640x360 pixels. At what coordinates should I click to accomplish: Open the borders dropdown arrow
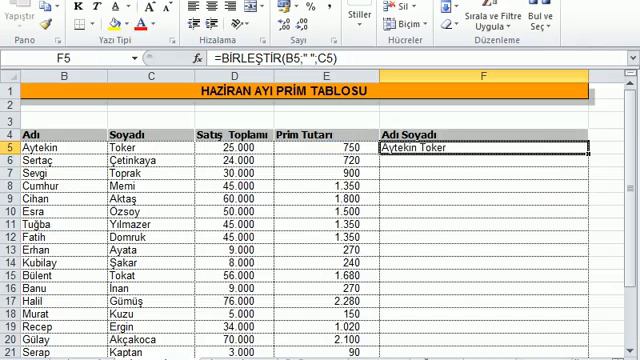coord(92,24)
